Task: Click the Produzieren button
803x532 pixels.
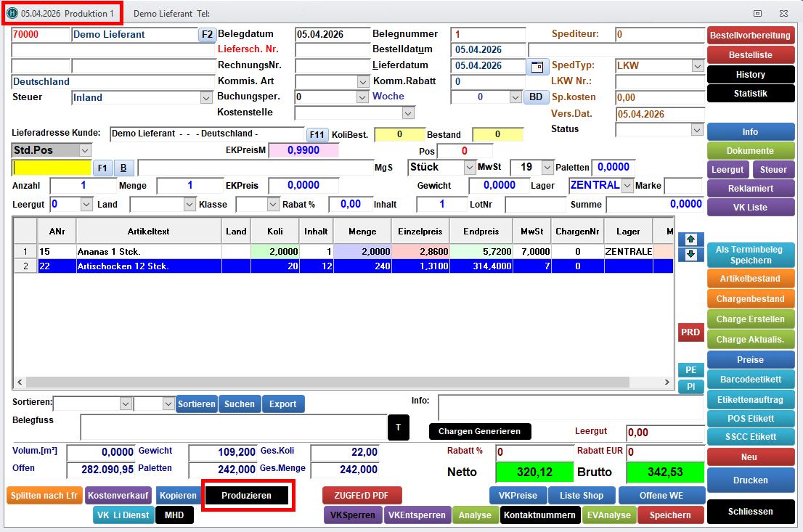Action: pos(247,496)
